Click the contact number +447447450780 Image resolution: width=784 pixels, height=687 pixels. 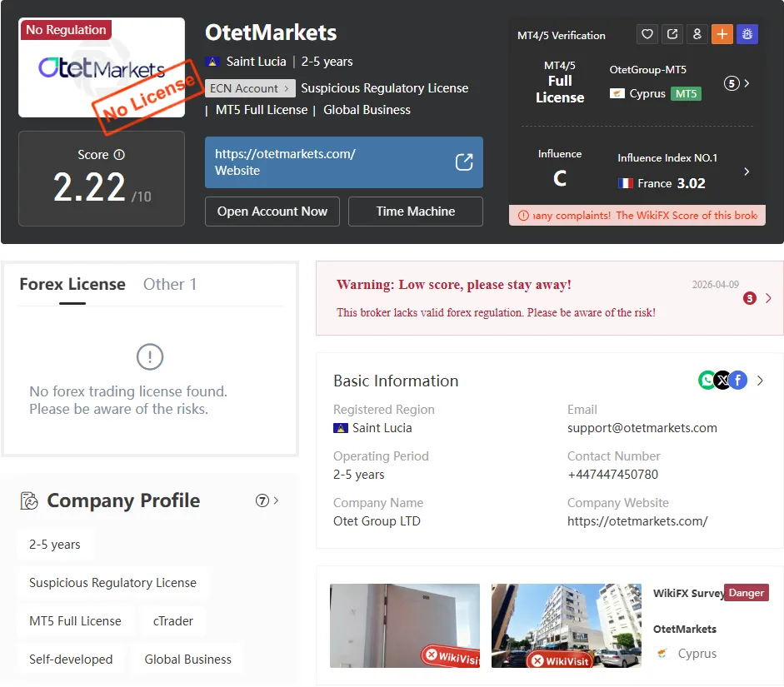(612, 474)
